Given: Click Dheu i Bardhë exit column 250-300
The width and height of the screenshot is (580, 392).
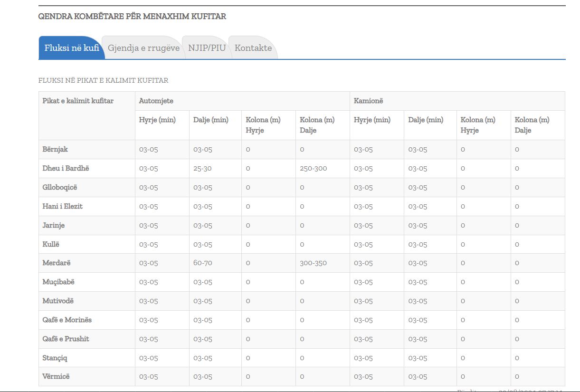Looking at the screenshot, I should (314, 168).
